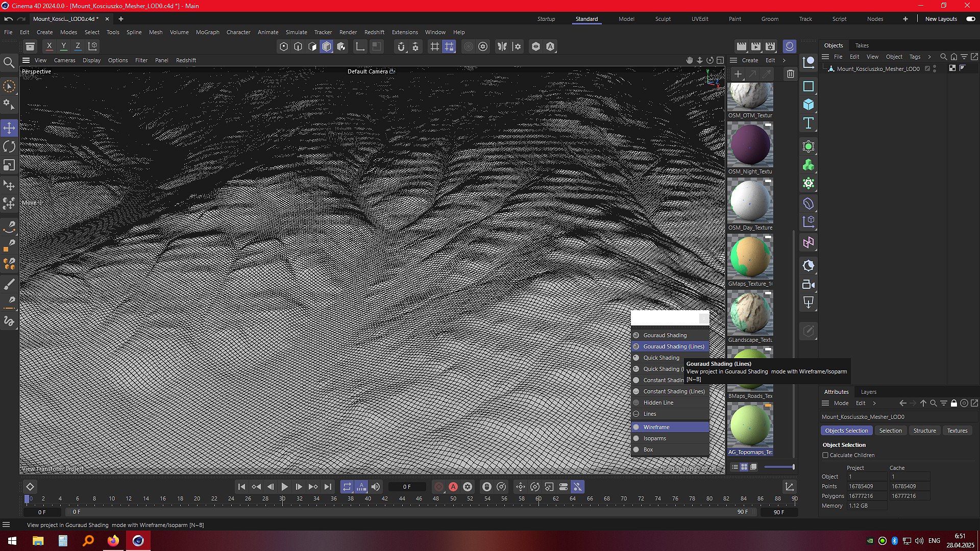
Task: Select the Scale tool in left toolbar
Action: (9, 165)
